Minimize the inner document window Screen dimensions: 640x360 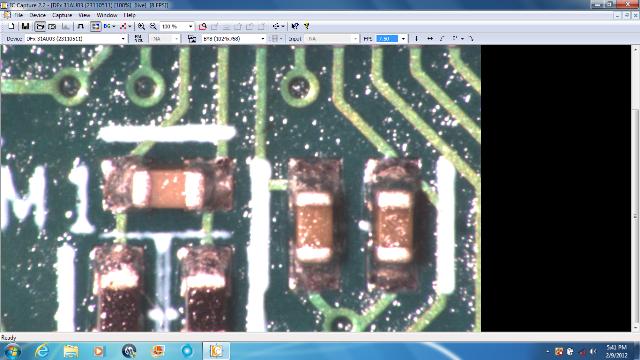coord(618,15)
